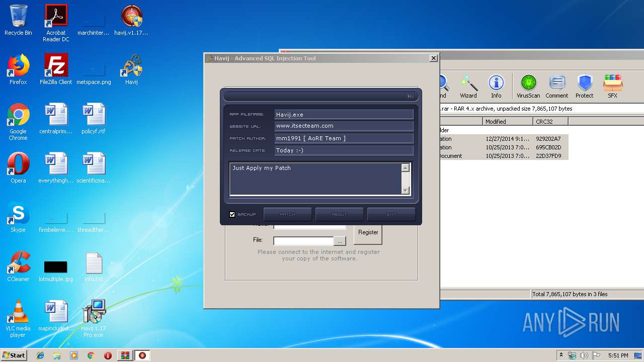Open the Start menu

click(14, 355)
